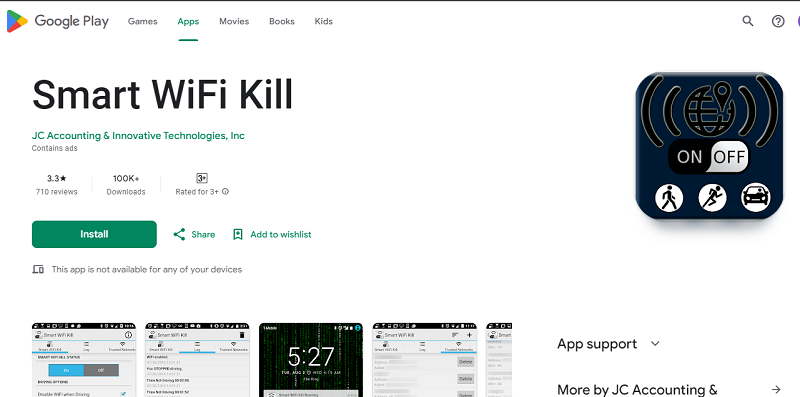Click the Share icon
The height and width of the screenshot is (397, 800).
(179, 234)
